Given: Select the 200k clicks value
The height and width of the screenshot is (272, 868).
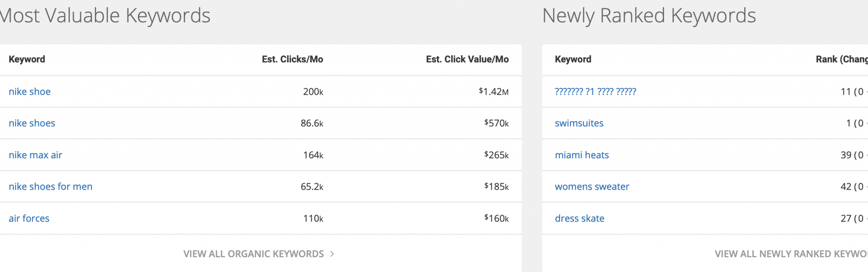Looking at the screenshot, I should point(313,92).
